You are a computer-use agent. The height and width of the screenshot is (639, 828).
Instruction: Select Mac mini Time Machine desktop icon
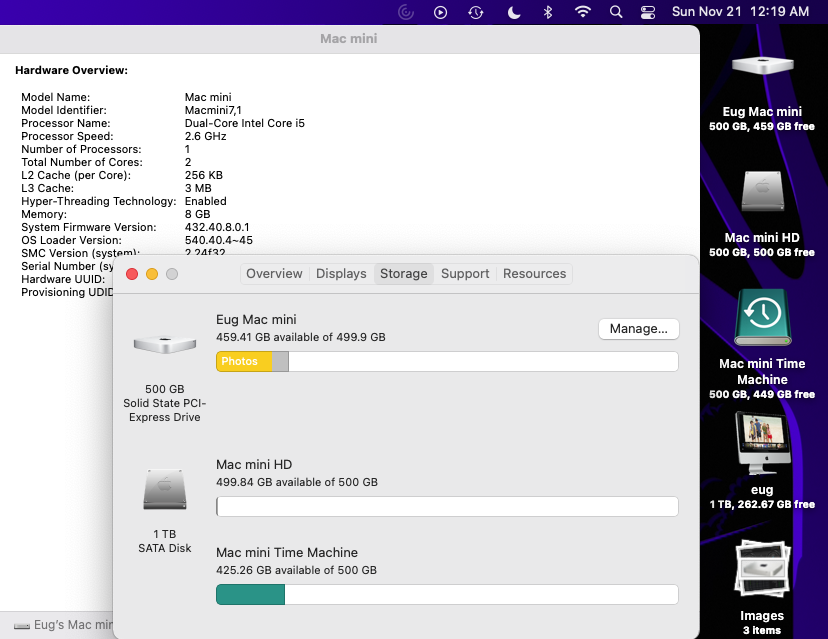point(763,317)
